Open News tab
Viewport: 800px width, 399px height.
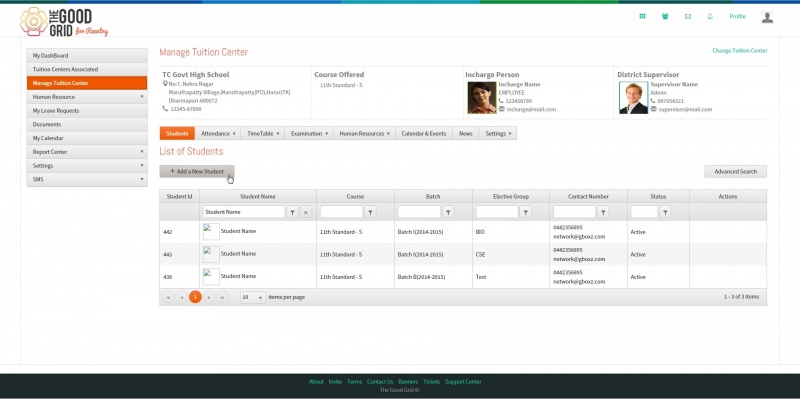click(465, 134)
